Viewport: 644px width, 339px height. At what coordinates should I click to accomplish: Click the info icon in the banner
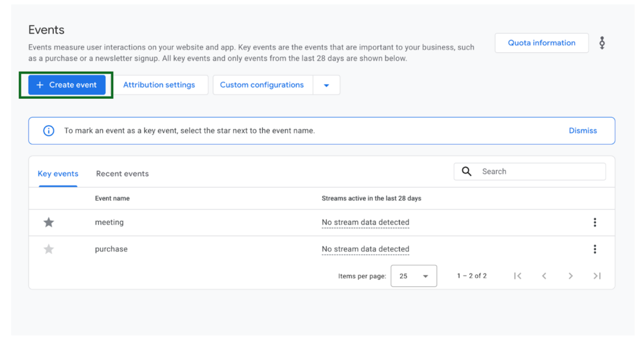click(48, 131)
